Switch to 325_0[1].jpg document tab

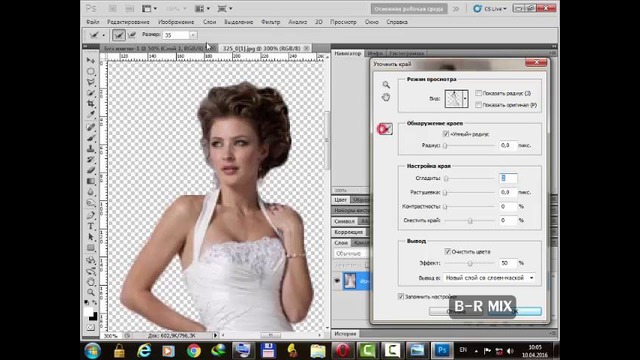click(265, 48)
